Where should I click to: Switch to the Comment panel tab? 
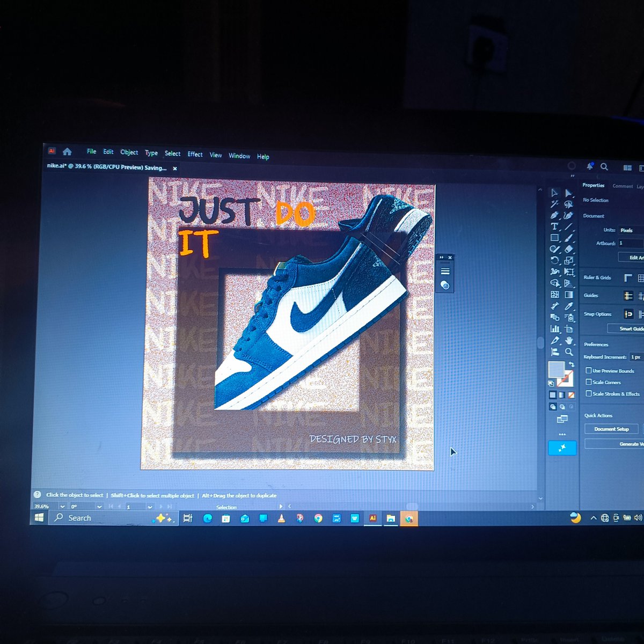623,186
